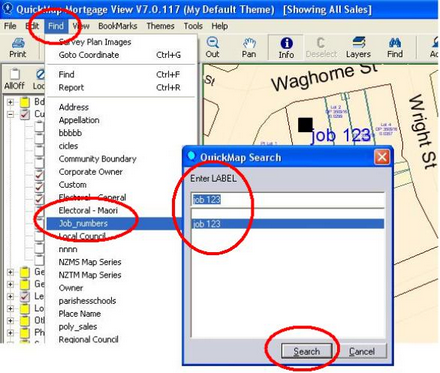Image resolution: width=440 pixels, height=373 pixels.
Task: Expand the Ph layer tree node
Action: pyautogui.click(x=10, y=333)
